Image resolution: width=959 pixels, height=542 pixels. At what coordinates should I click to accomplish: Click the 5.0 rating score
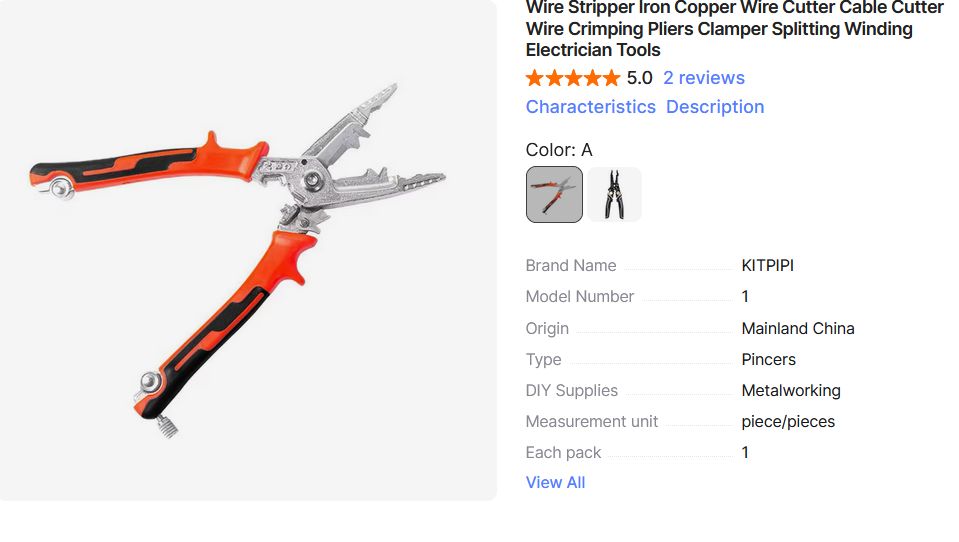coord(640,78)
